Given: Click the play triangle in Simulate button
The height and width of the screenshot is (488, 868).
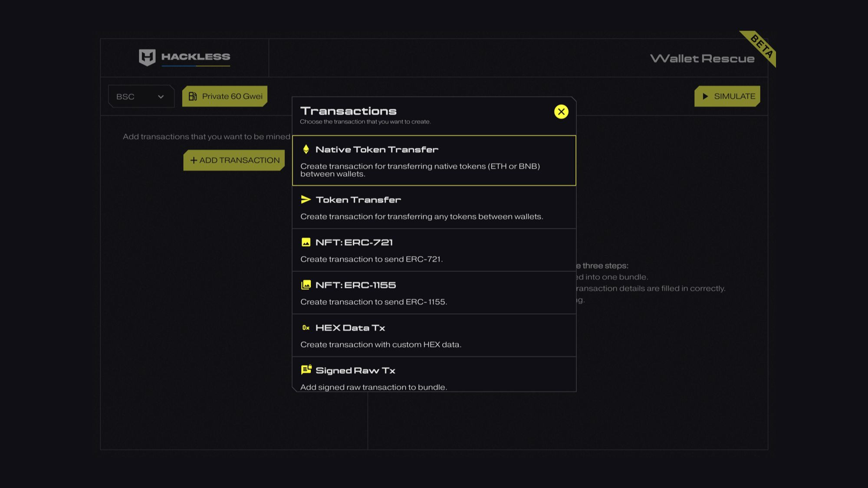Looking at the screenshot, I should 705,96.
